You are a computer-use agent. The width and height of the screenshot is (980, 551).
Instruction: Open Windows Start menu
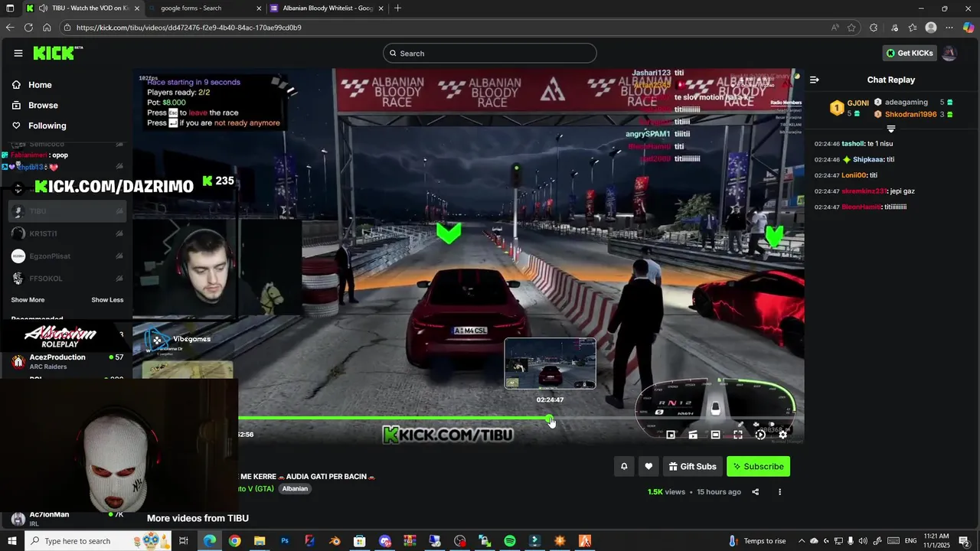point(12,541)
